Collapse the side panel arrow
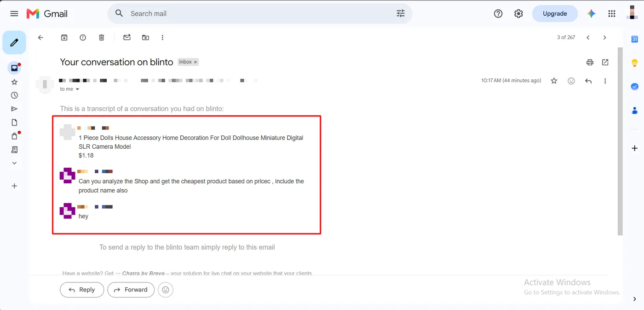 click(x=635, y=299)
